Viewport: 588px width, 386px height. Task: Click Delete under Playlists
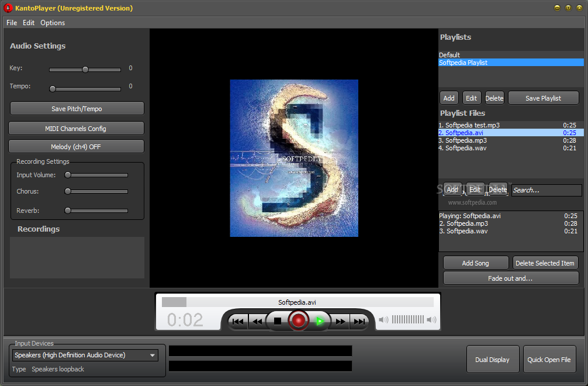(x=494, y=98)
